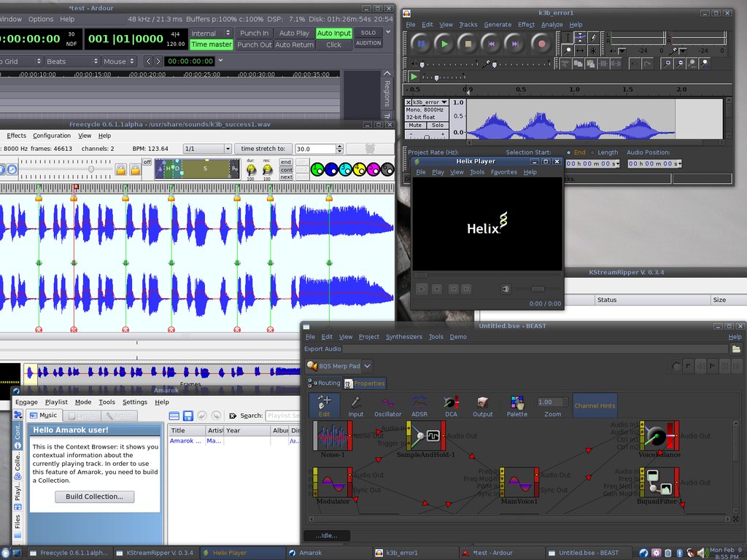Click the Build Collection button in Amarok
Image resolution: width=747 pixels, height=560 pixels.
click(94, 497)
